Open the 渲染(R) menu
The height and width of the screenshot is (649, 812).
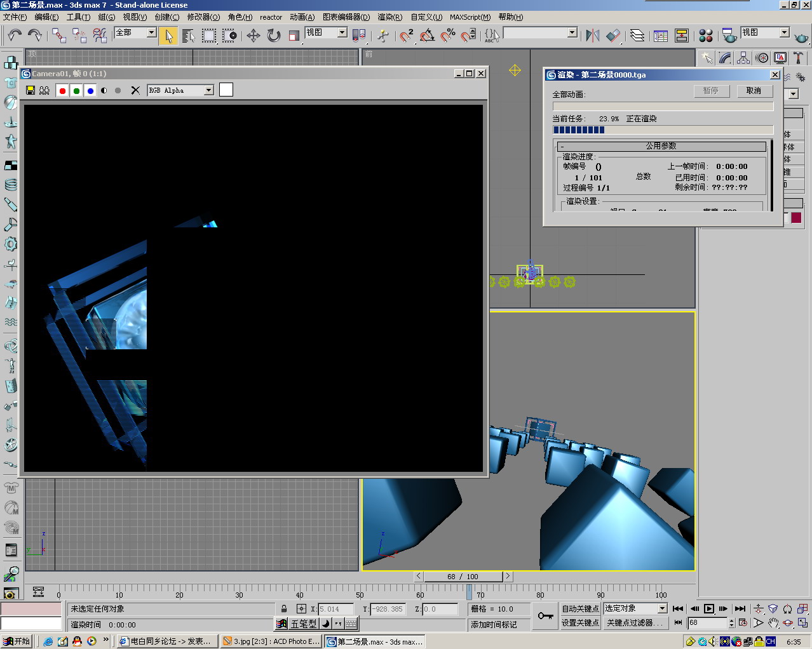389,17
